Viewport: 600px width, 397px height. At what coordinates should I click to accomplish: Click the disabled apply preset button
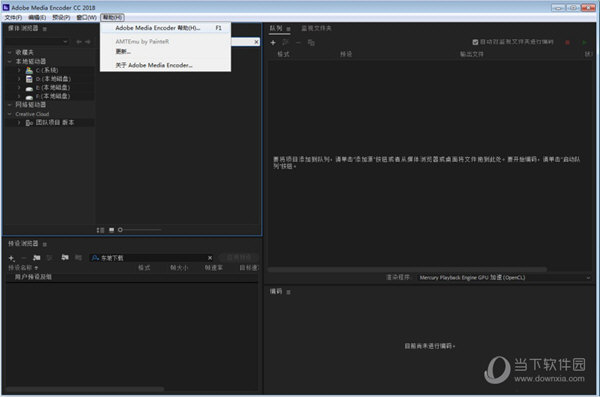click(239, 258)
